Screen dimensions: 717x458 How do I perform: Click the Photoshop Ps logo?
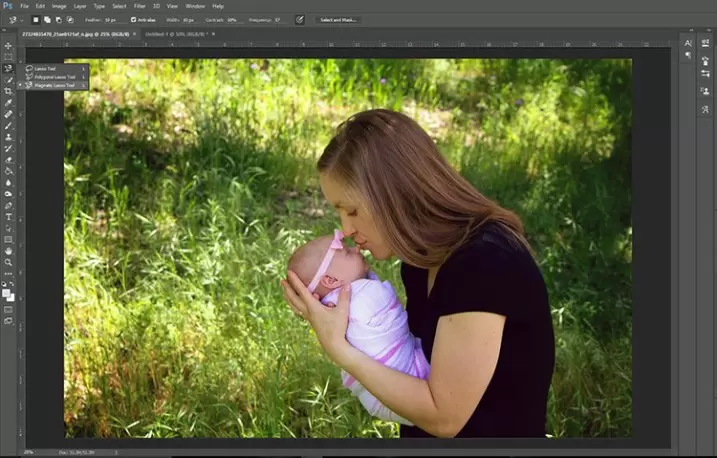8,6
